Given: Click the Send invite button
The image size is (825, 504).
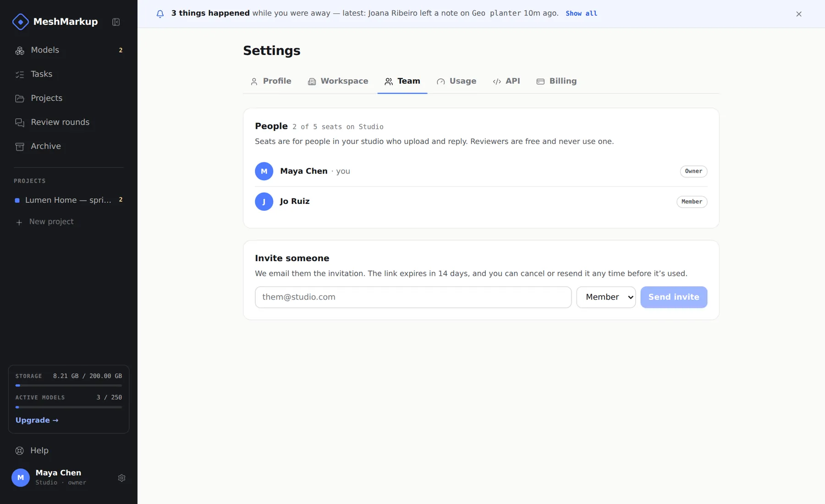Looking at the screenshot, I should coord(674,297).
